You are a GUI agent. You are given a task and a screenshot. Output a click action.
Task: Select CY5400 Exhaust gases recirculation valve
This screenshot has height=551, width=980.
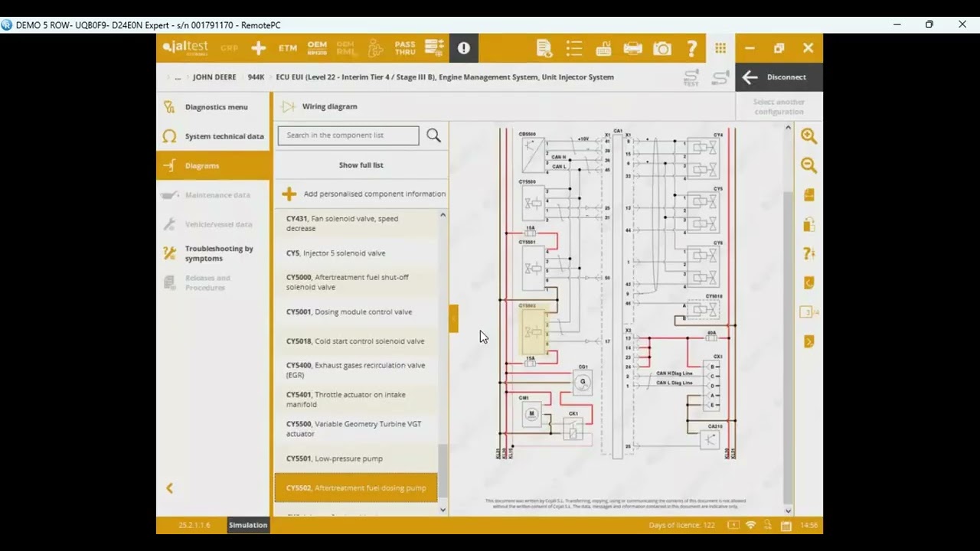coord(356,370)
